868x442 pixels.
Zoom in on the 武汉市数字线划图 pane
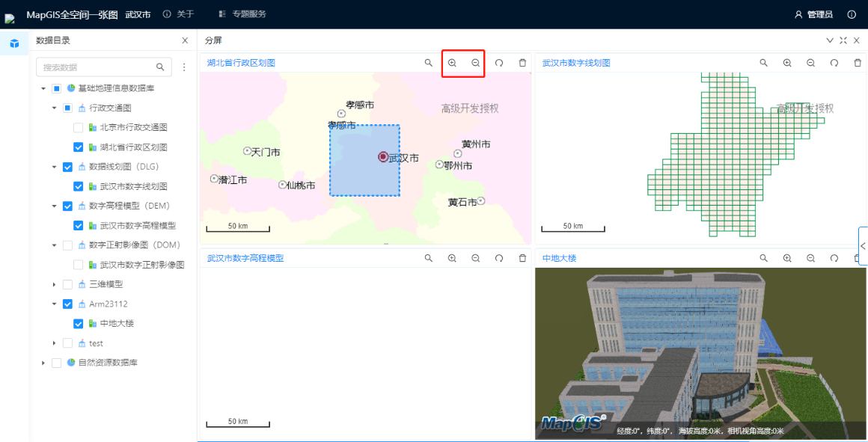[x=787, y=63]
